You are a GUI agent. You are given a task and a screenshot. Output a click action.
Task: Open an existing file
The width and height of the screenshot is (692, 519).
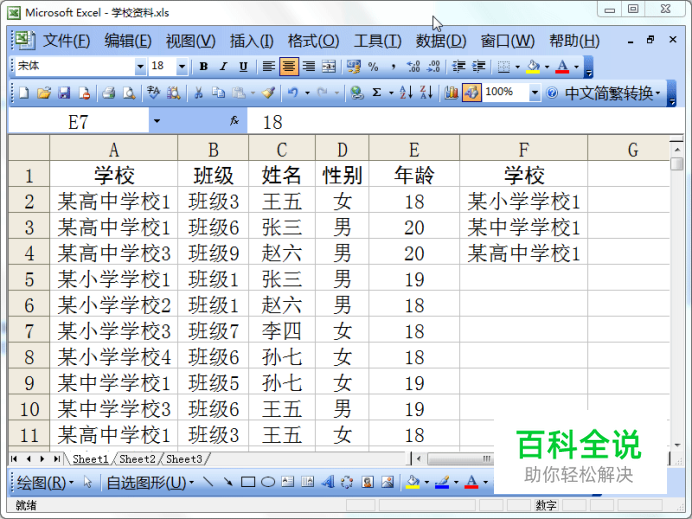click(44, 93)
